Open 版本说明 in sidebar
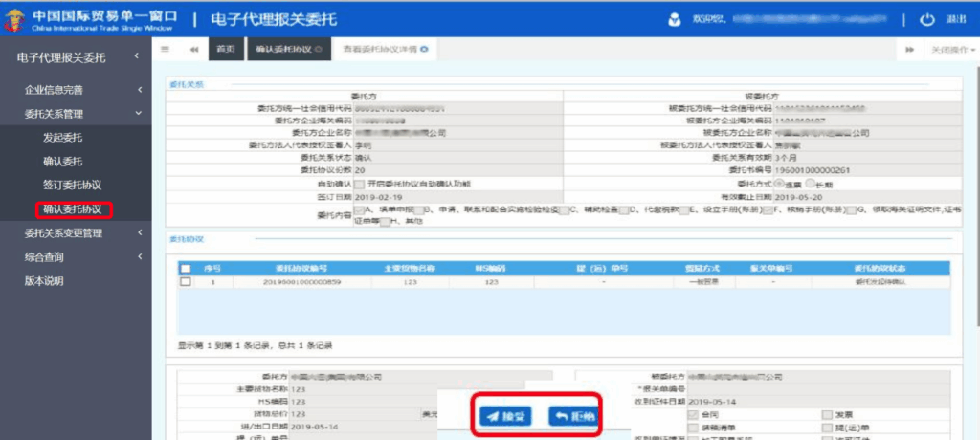This screenshot has height=440, width=980. [44, 281]
